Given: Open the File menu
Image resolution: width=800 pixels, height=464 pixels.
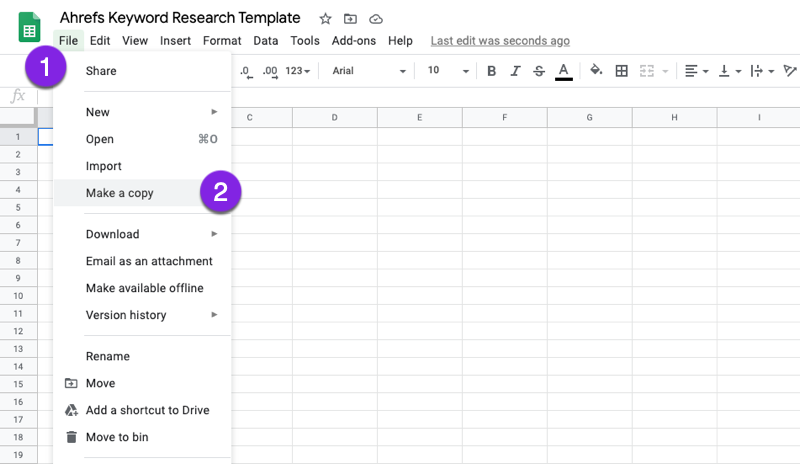Looking at the screenshot, I should pos(68,41).
